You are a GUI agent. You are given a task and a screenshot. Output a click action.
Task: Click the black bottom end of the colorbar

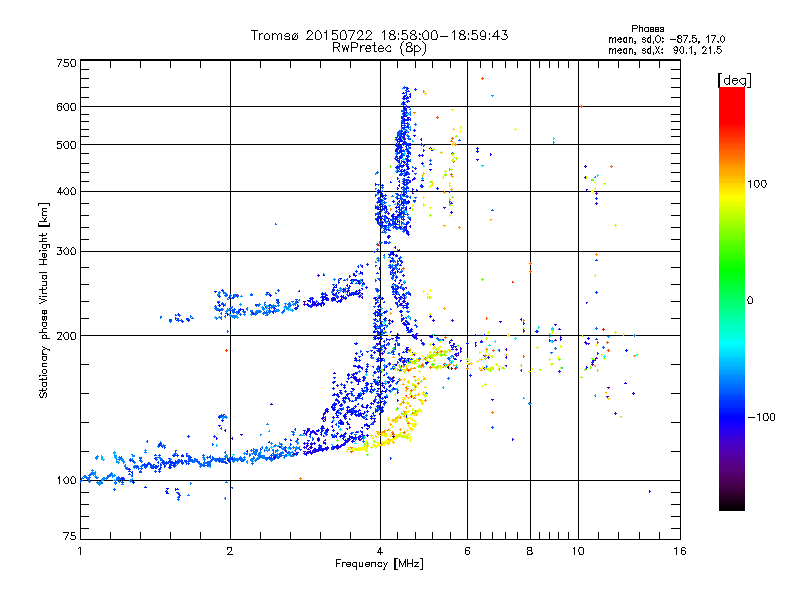coord(732,503)
